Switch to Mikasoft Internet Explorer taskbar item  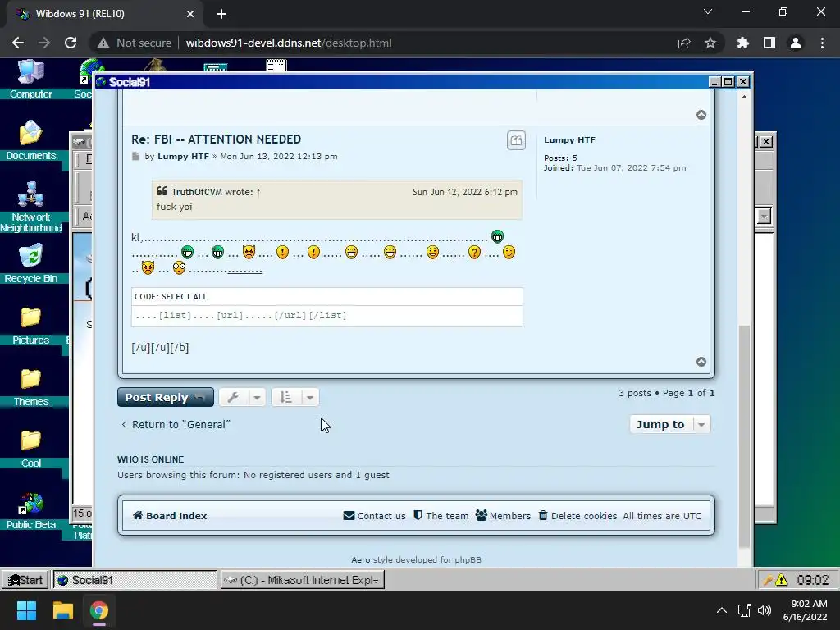coord(302,580)
